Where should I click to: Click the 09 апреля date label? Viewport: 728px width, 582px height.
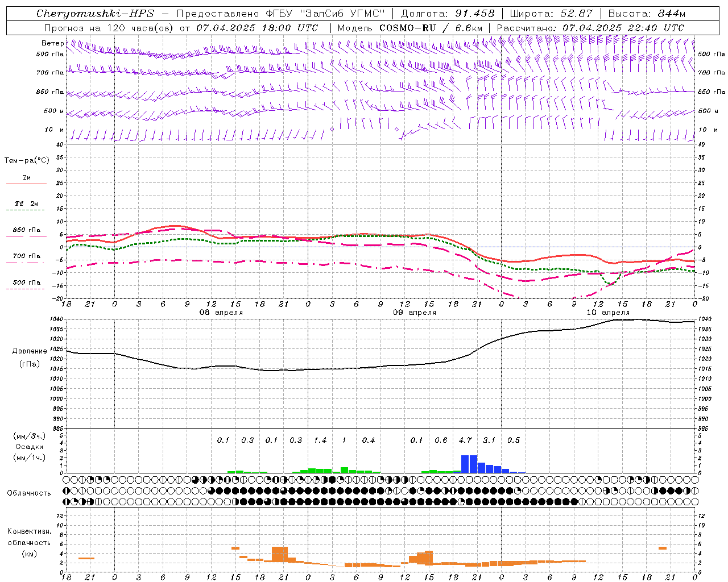pyautogui.click(x=415, y=313)
